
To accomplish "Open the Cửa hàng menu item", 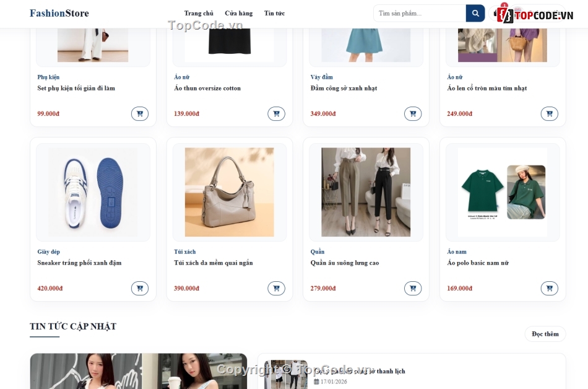I will 239,13.
